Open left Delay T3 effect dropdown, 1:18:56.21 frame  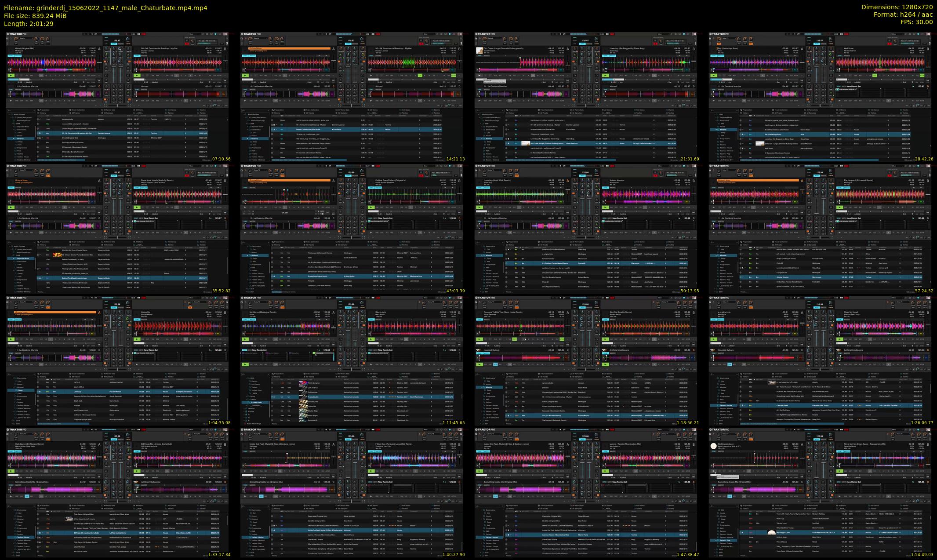(x=494, y=302)
